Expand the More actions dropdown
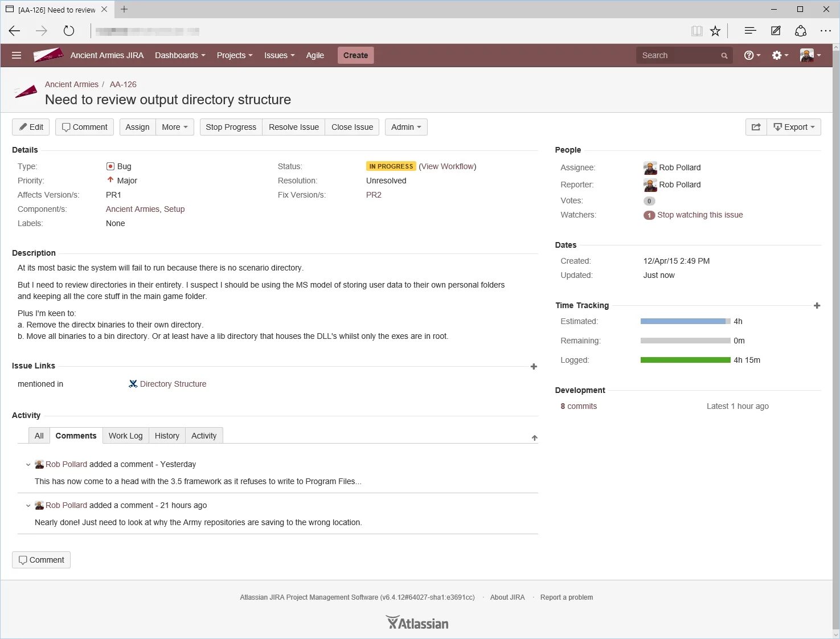840x639 pixels. pos(175,127)
